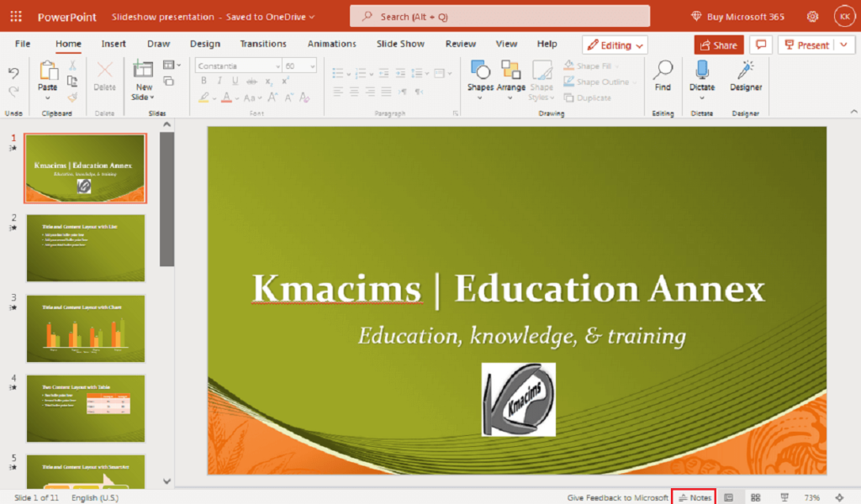Switch to the Animations tab
Image resolution: width=861 pixels, height=504 pixels.
pos(331,44)
